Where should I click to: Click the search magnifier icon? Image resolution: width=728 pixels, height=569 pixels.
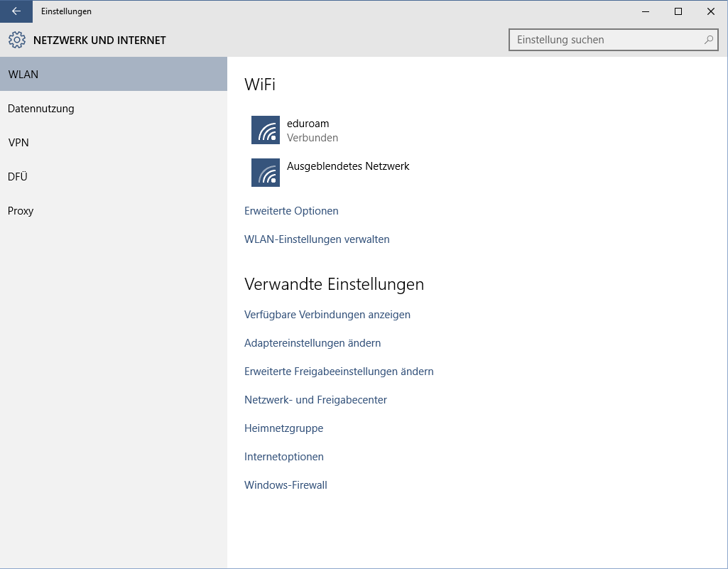point(709,40)
